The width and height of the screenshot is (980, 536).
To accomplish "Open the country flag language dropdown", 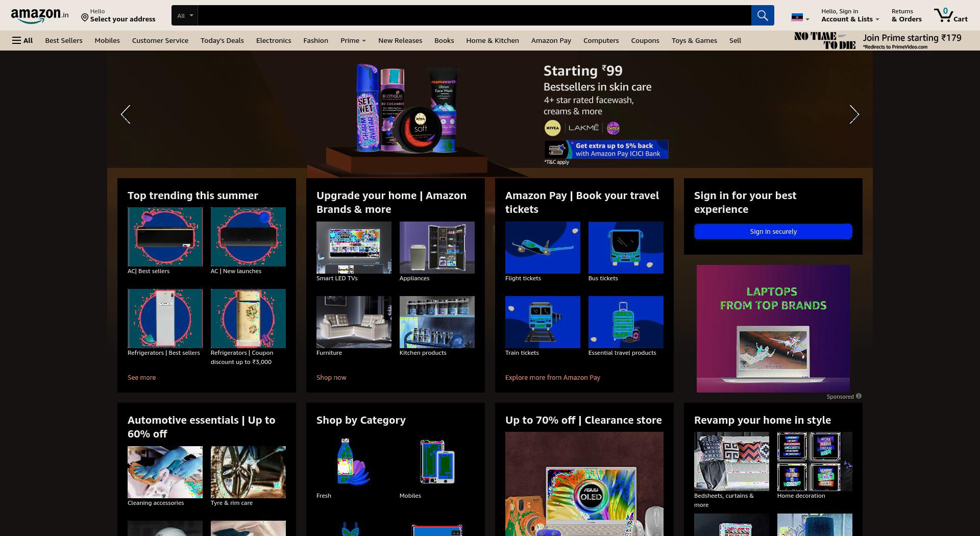I will pos(800,18).
